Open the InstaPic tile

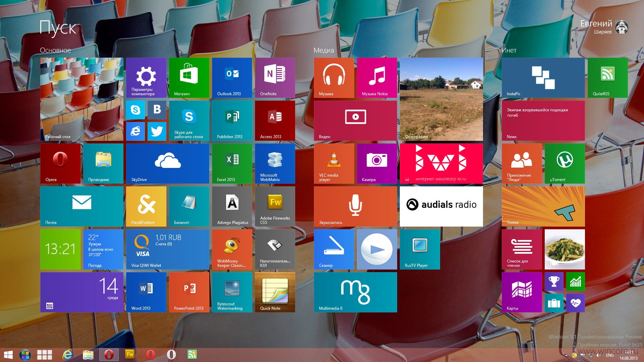coord(543,78)
